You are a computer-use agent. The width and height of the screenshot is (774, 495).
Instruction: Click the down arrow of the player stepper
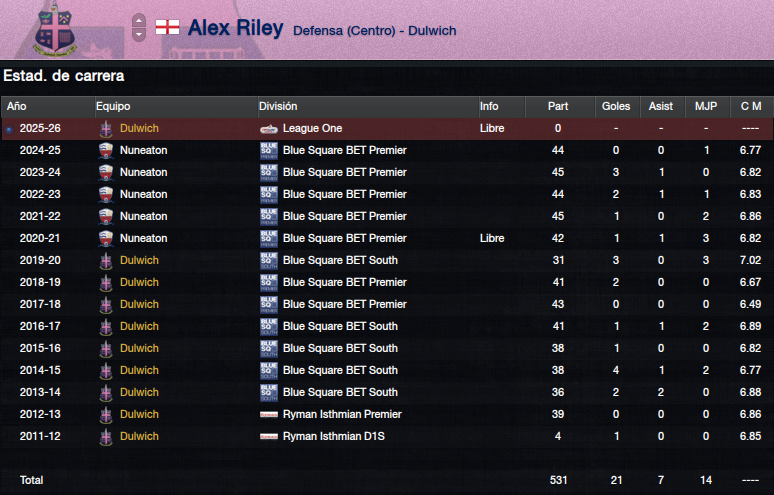139,35
